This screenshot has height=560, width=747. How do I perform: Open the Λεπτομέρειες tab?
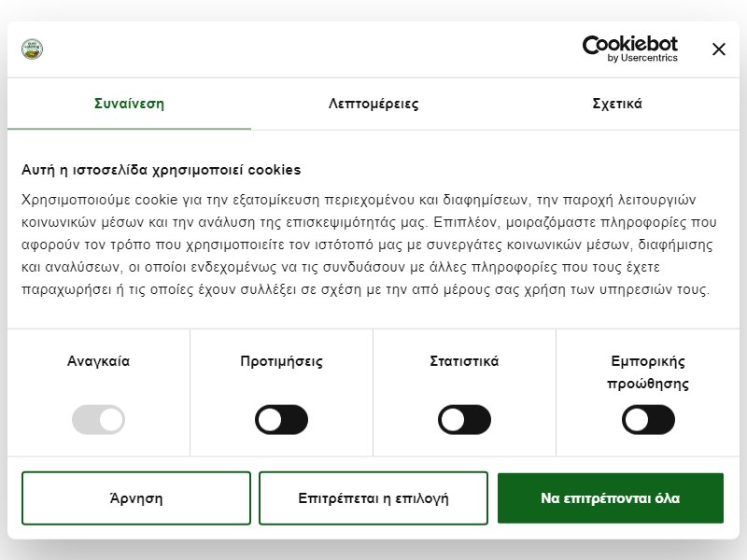pyautogui.click(x=373, y=104)
